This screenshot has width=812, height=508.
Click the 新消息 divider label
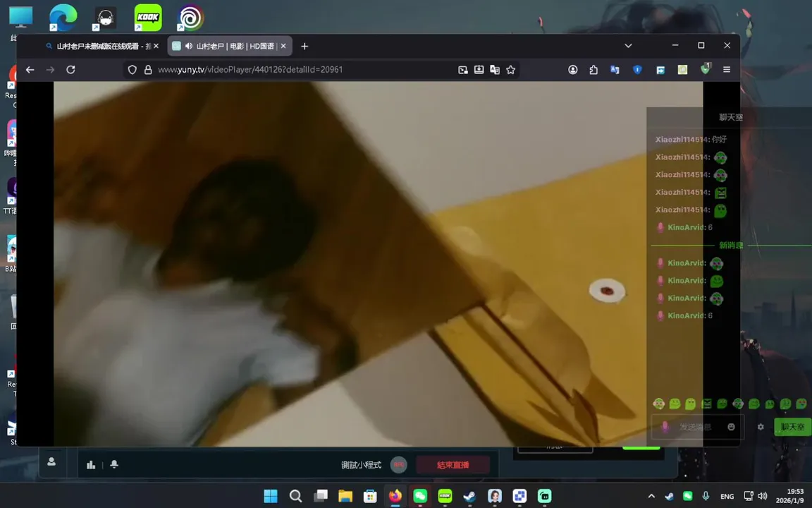731,246
